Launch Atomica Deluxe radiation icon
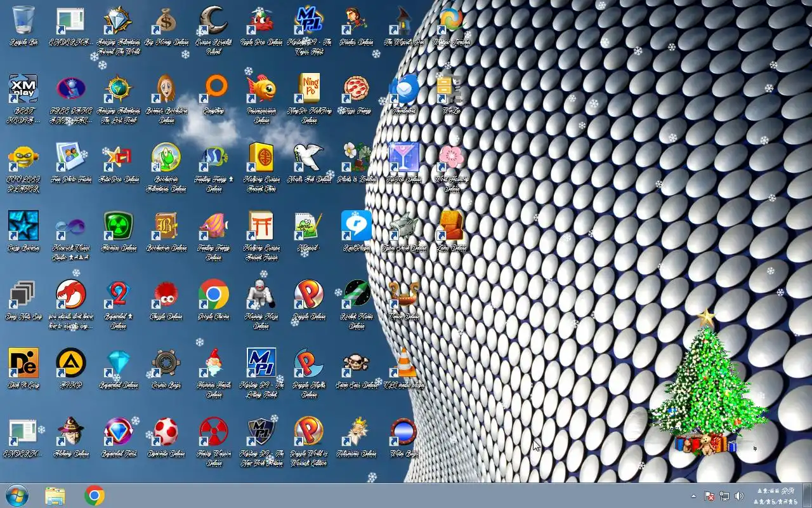Screen dimensions: 812x508 119,226
